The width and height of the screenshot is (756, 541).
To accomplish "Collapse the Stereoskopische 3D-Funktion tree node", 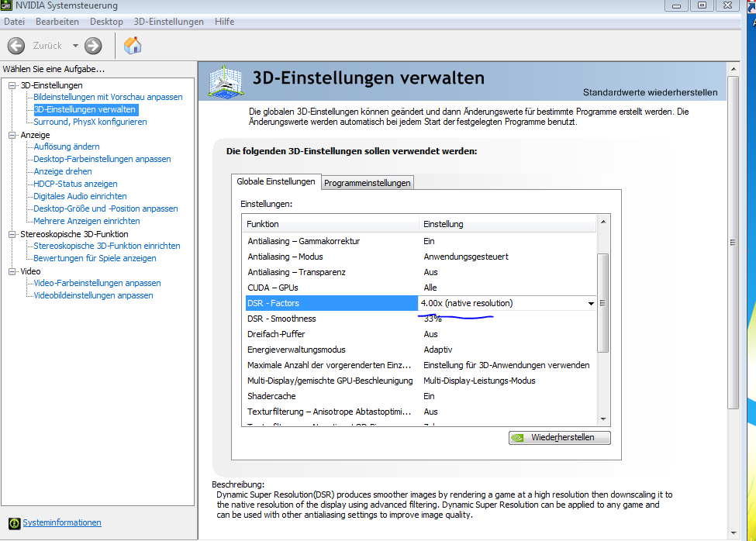I will (x=12, y=234).
